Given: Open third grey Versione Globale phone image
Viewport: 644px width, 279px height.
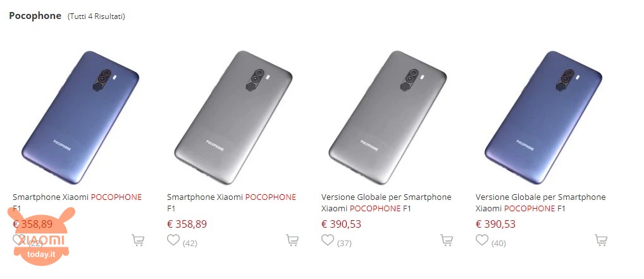Looking at the screenshot, I should [388, 116].
